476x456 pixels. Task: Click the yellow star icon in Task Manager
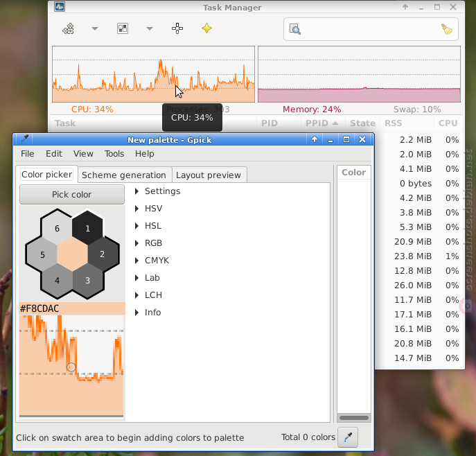coord(206,28)
